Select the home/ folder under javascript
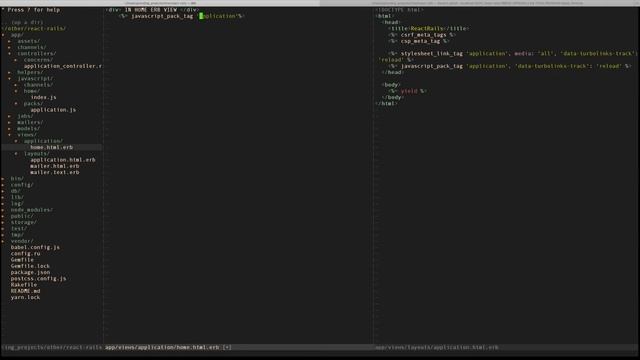The height and width of the screenshot is (360, 640). [x=32, y=91]
